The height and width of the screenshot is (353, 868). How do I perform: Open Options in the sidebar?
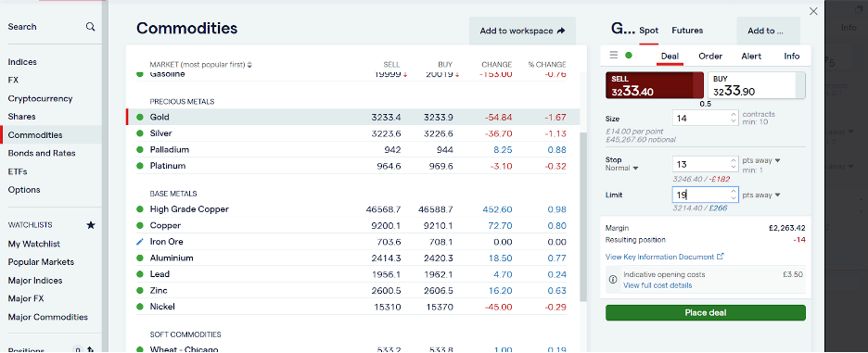(x=24, y=190)
